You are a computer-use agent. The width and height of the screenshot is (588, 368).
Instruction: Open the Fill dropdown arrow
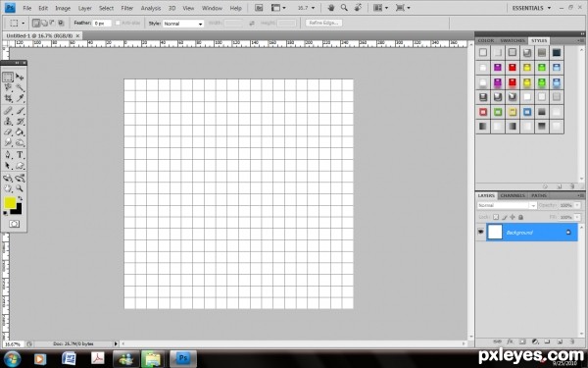[577, 217]
